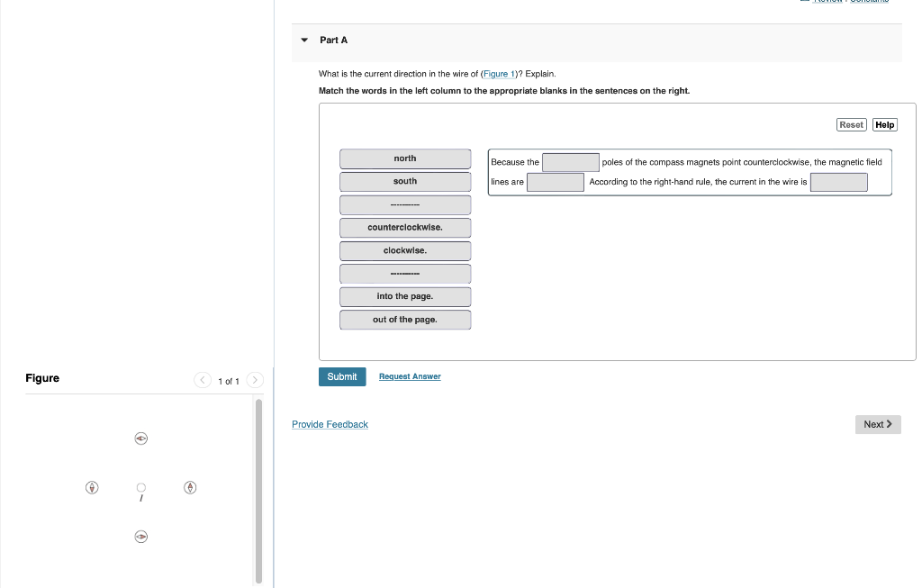Click the left compass in the figure
The width and height of the screenshot is (922, 588).
point(92,487)
